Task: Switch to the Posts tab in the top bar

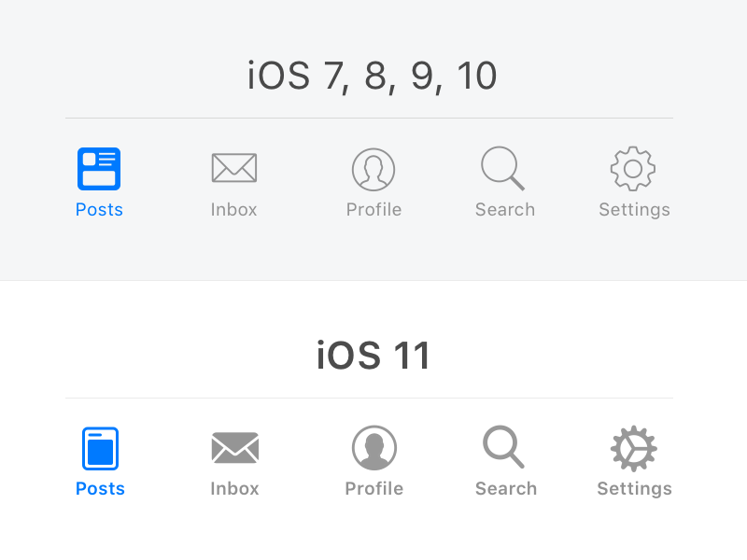Action: click(x=99, y=209)
